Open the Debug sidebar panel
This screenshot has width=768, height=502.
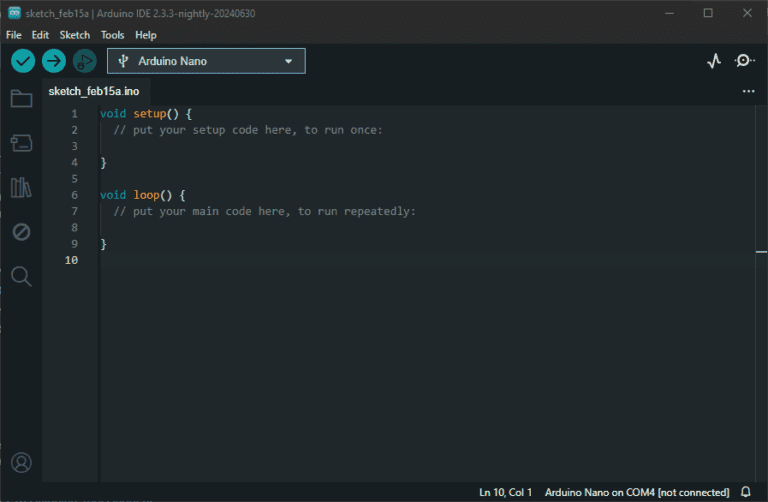(21, 232)
